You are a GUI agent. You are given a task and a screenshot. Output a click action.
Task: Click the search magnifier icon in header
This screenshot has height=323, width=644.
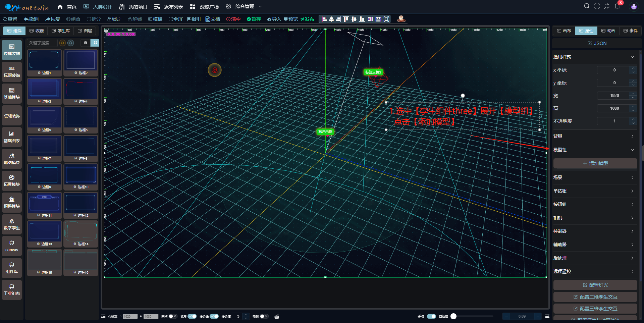[x=587, y=6]
